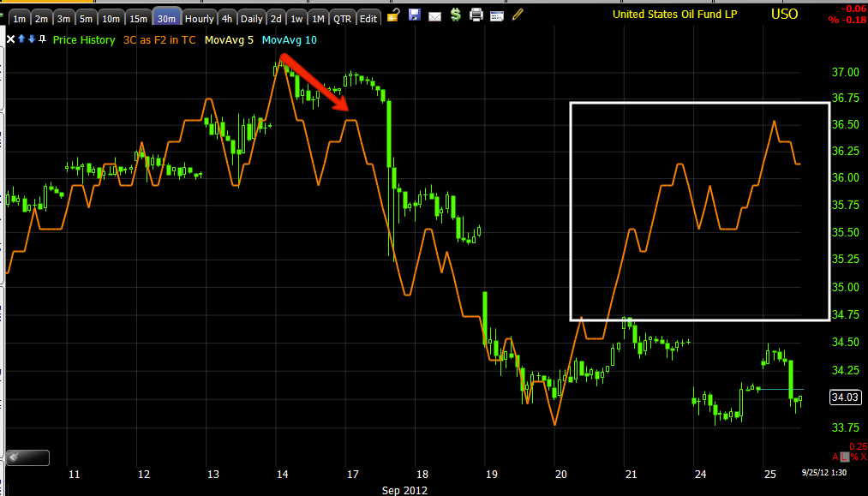Click the 36.75 price axis label

846,98
